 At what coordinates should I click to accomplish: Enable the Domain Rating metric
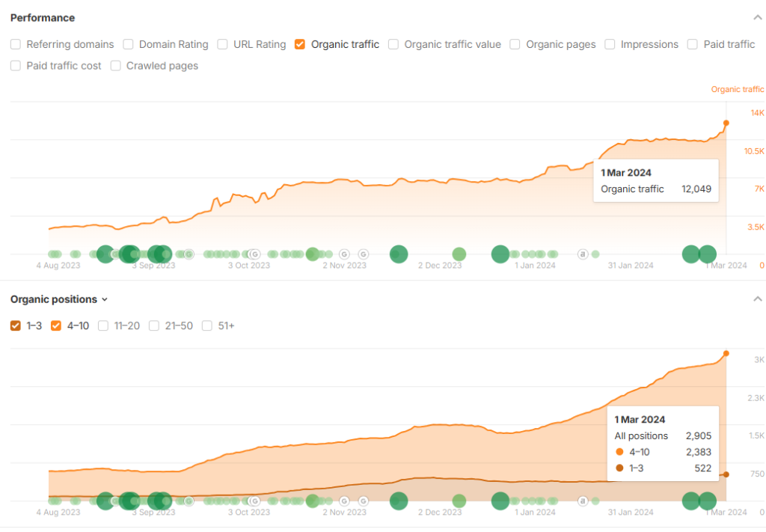(x=128, y=44)
